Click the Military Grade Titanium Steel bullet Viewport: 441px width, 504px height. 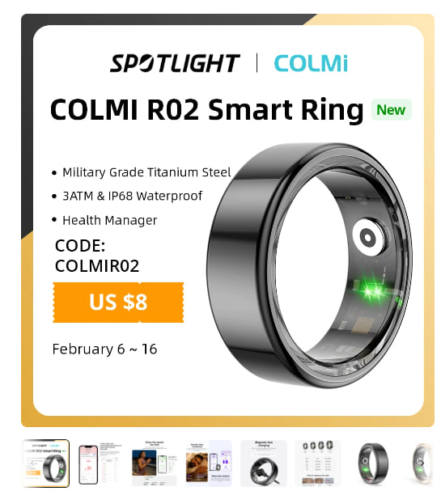pos(142,172)
